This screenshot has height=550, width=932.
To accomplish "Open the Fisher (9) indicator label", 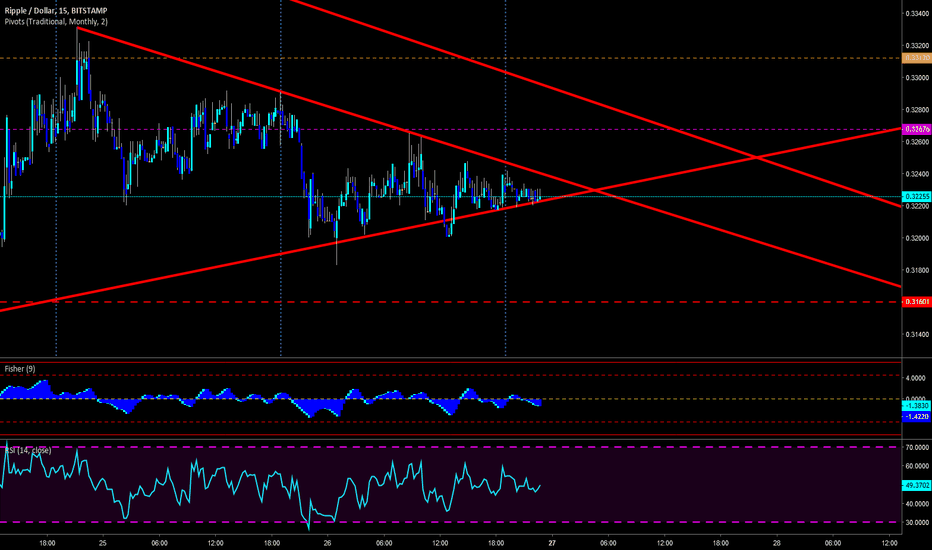I will [x=20, y=369].
